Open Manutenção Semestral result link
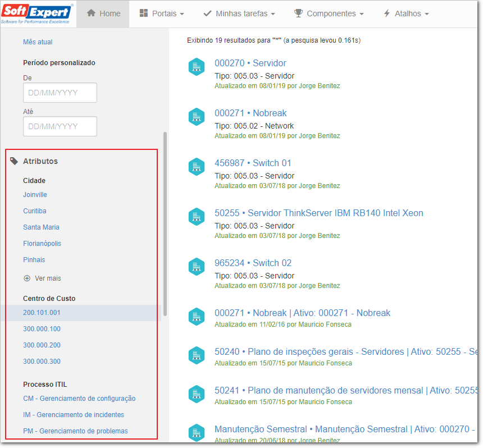This screenshot has width=483, height=448. point(346,429)
